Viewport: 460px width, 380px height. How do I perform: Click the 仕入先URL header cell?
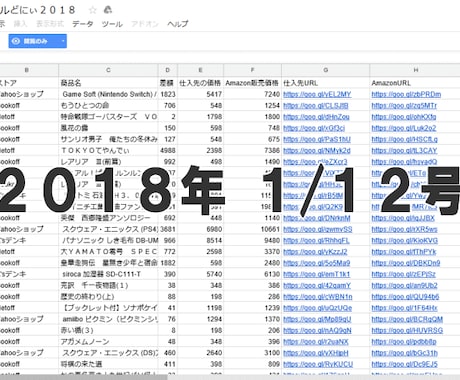326,83
